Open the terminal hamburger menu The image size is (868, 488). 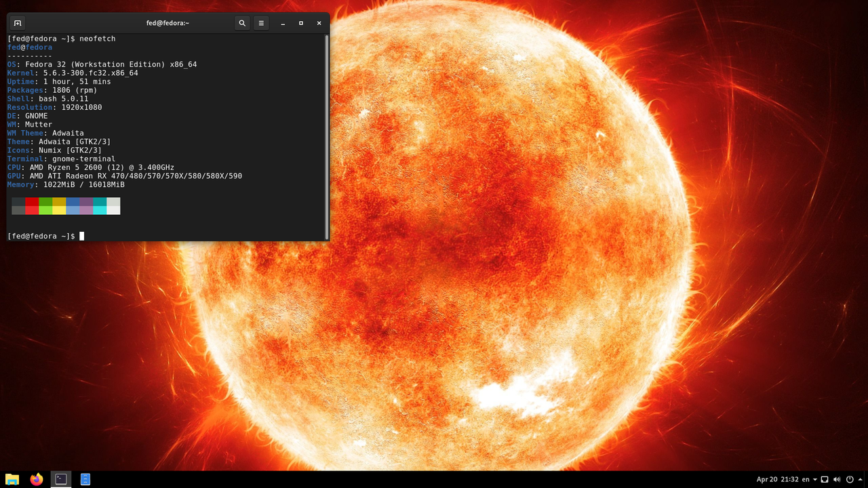click(x=261, y=23)
